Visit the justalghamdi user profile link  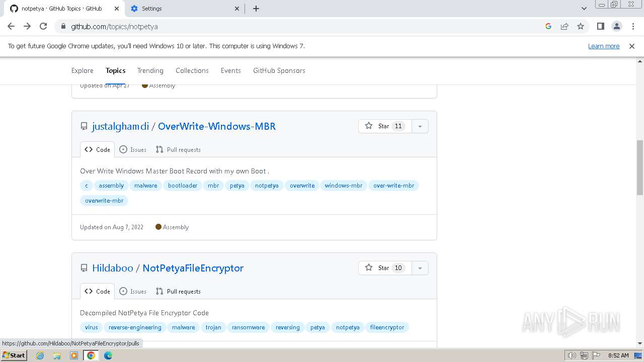tap(121, 126)
